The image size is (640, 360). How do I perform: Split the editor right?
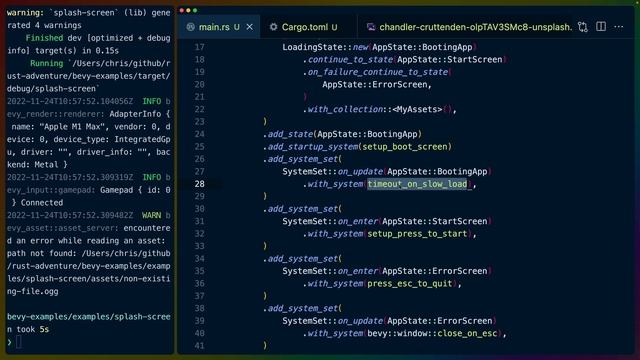pos(601,27)
